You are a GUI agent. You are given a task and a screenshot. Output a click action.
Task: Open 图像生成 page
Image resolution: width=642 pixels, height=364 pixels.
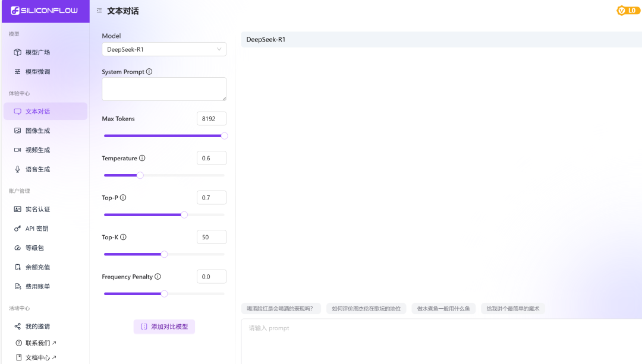coord(45,131)
